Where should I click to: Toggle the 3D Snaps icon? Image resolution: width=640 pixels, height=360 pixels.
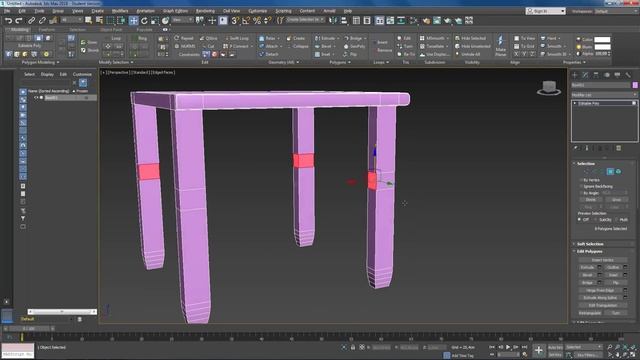click(x=236, y=20)
